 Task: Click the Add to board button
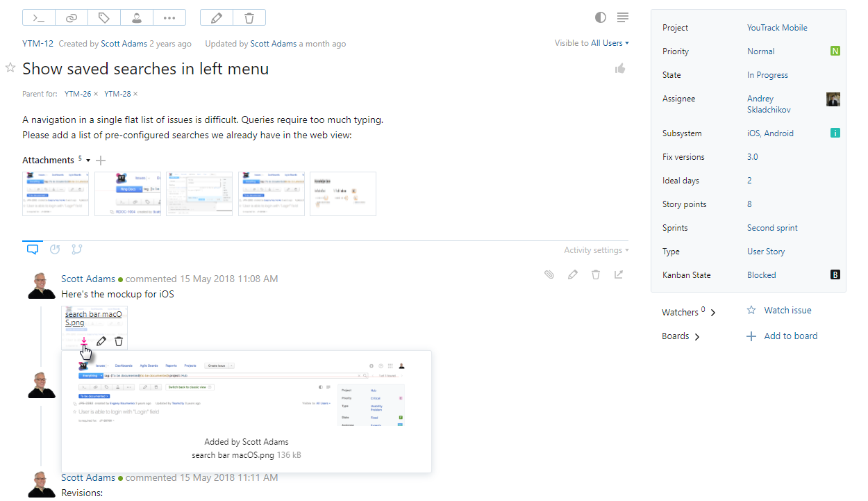click(790, 336)
